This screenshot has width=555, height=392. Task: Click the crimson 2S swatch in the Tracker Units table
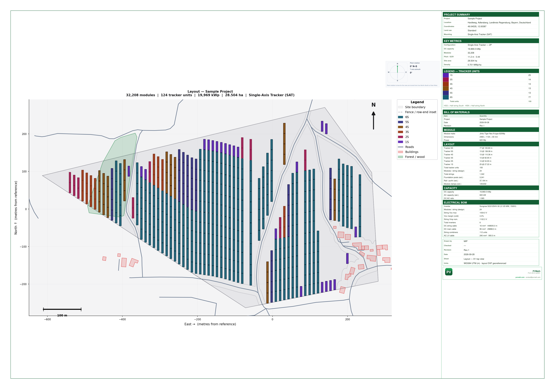pyautogui.click(x=446, y=79)
